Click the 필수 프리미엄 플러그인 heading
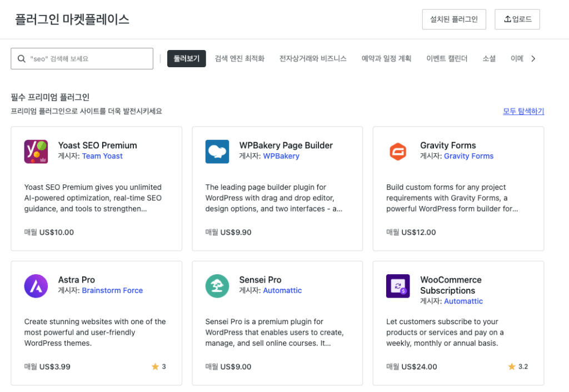This screenshot has height=392, width=569. (x=50, y=97)
